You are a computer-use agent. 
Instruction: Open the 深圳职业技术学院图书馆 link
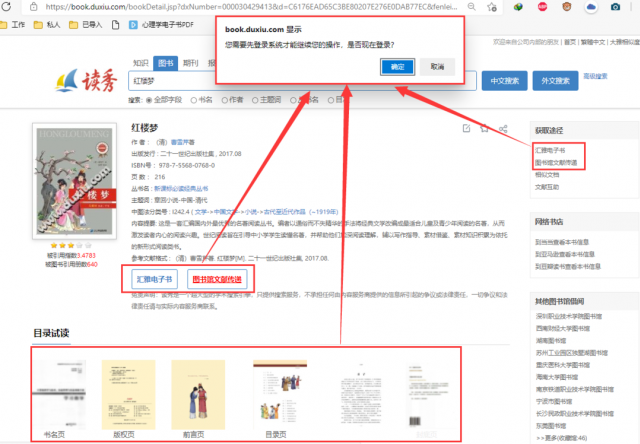tap(569, 316)
